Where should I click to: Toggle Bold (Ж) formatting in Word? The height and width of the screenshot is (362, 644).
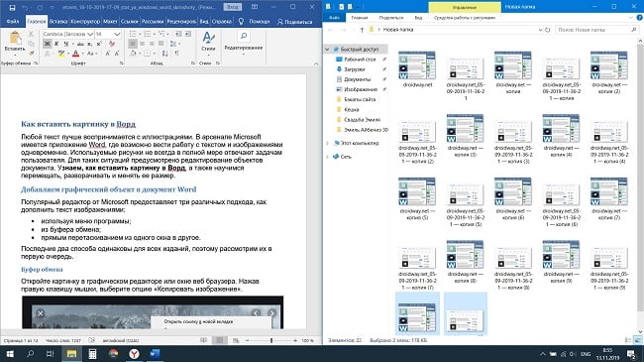(x=48, y=44)
